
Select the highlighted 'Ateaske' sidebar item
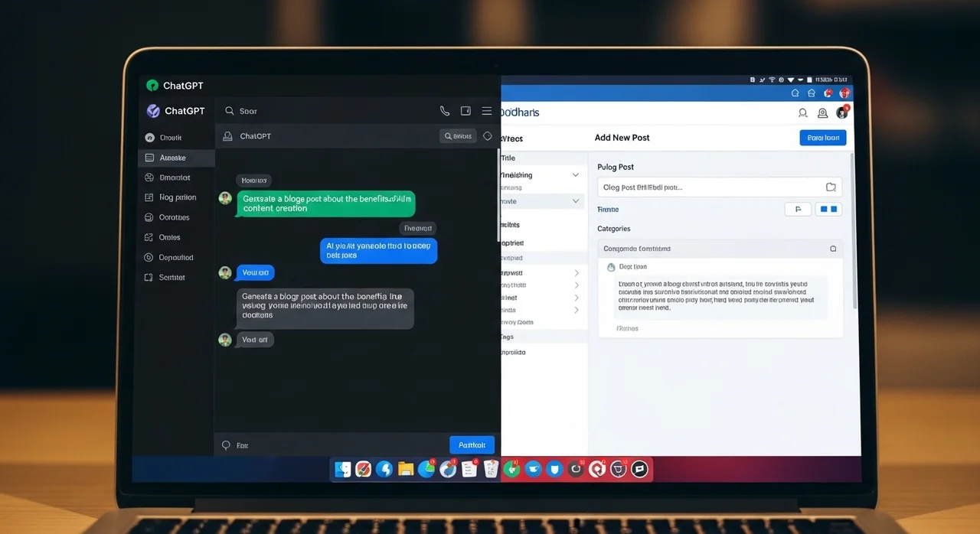click(176, 158)
